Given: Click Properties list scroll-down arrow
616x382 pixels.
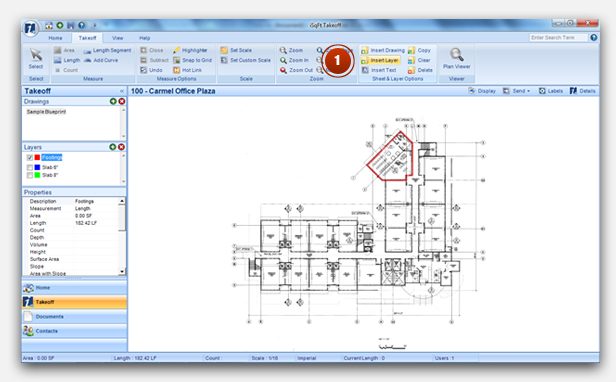Looking at the screenshot, I should point(122,272).
